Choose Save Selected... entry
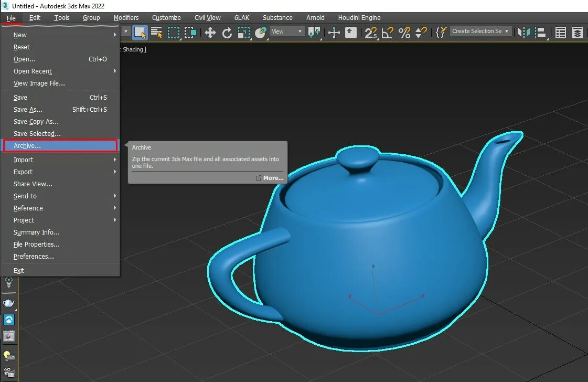 [60, 133]
